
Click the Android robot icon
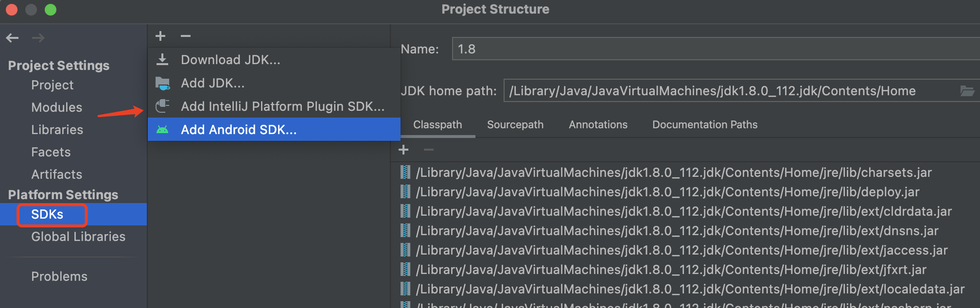pyautogui.click(x=162, y=130)
